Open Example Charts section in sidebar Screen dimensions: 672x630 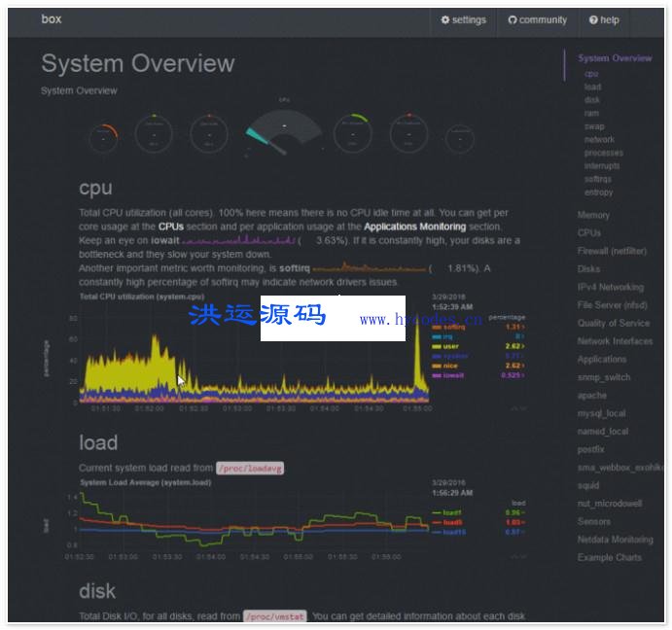point(610,557)
